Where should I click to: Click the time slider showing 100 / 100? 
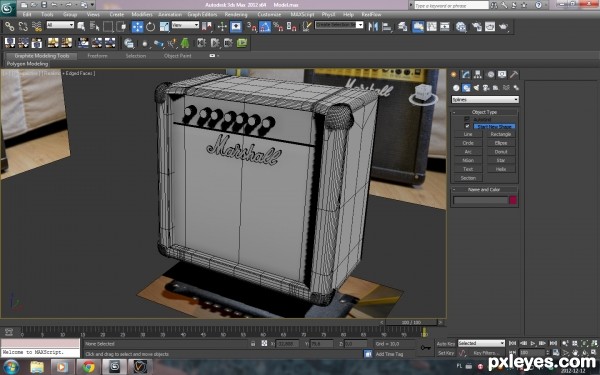(411, 323)
